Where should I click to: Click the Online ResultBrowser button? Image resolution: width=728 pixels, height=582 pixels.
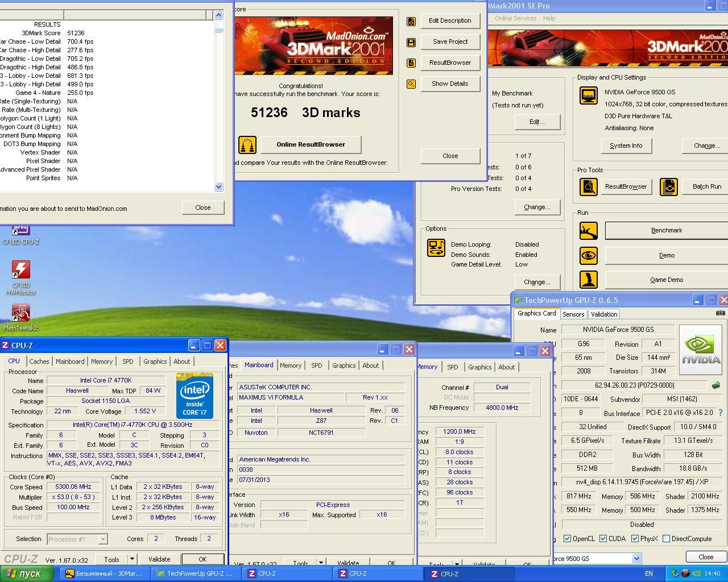click(311, 144)
